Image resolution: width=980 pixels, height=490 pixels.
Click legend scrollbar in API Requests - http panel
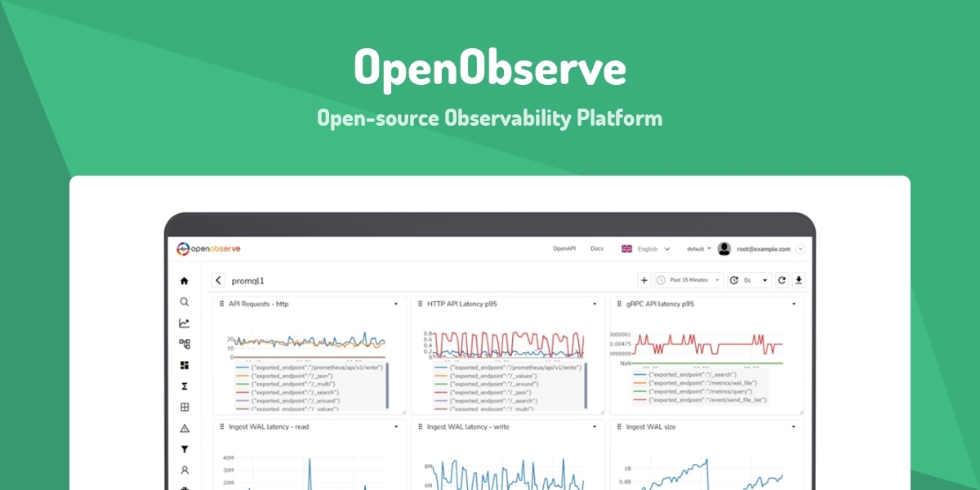point(386,385)
